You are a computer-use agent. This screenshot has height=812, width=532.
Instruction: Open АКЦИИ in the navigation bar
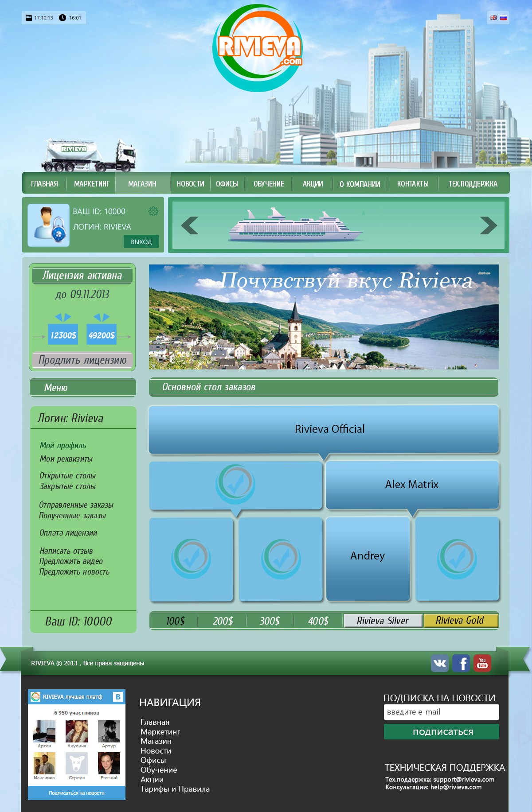[313, 183]
